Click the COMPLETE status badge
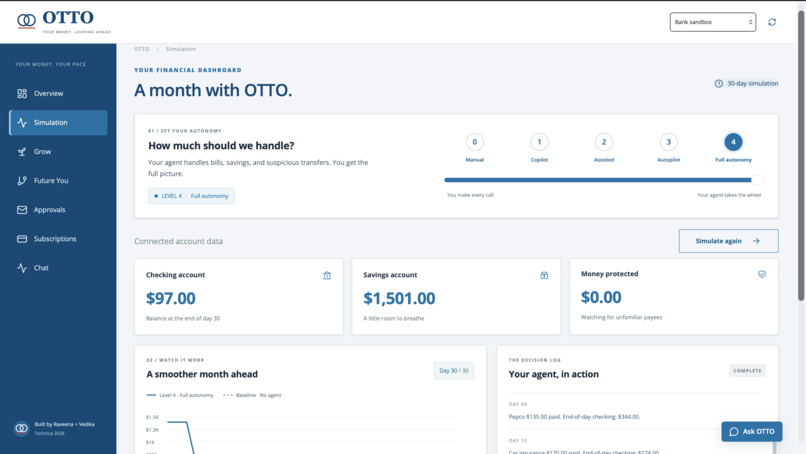 coord(747,371)
